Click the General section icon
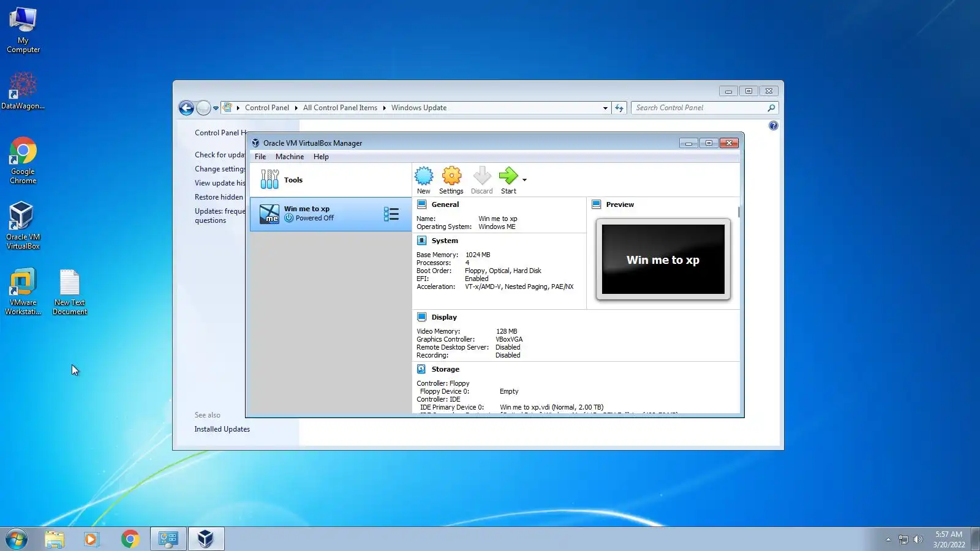 pyautogui.click(x=421, y=204)
